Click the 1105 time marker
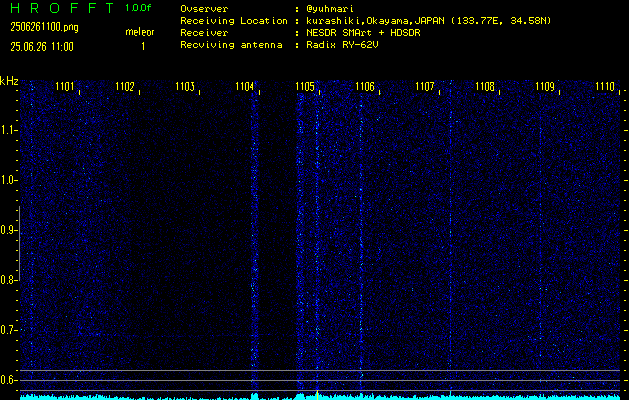The width and height of the screenshot is (629, 400). pos(305,86)
